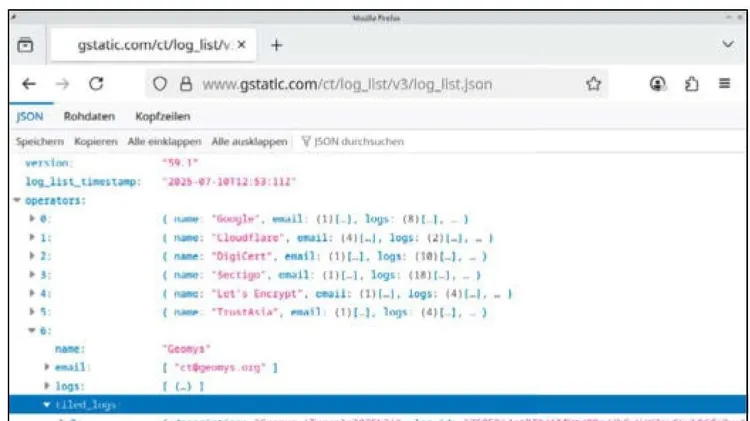Switch to the JSON viewer tab

[x=30, y=116]
